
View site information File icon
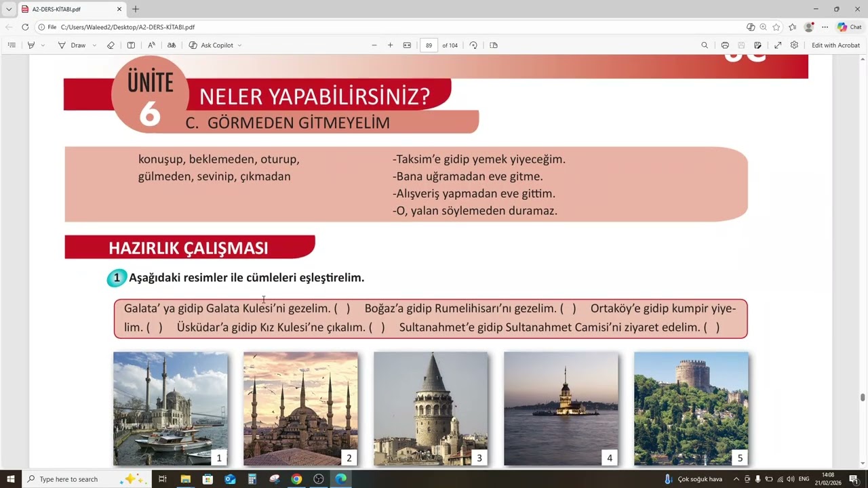tap(47, 27)
